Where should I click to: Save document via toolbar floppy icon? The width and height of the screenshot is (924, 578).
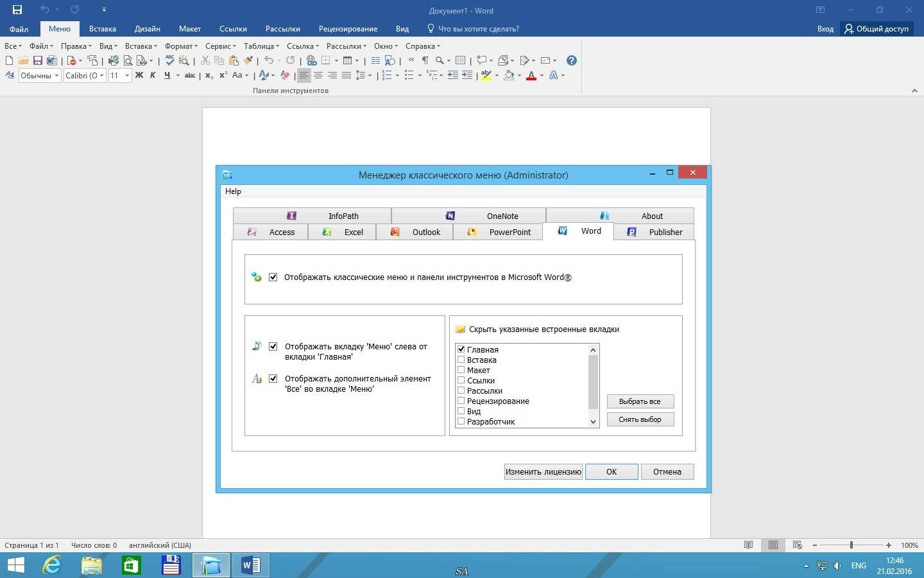click(38, 60)
